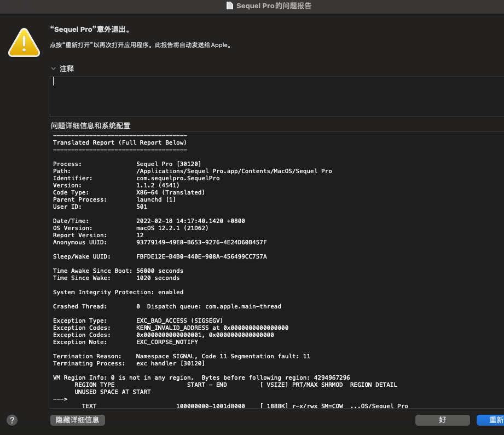Click the Version 1.1.2 (4541) value
This screenshot has width=504, height=435.
[158, 185]
